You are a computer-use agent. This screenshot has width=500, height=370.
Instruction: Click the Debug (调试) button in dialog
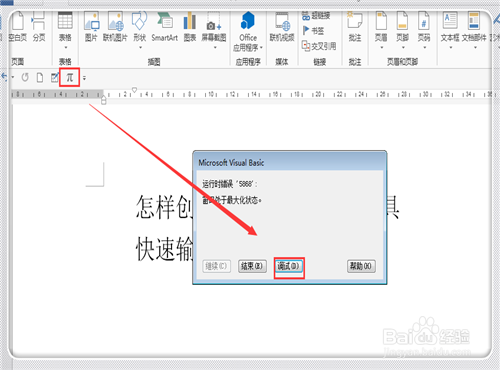coord(289,266)
